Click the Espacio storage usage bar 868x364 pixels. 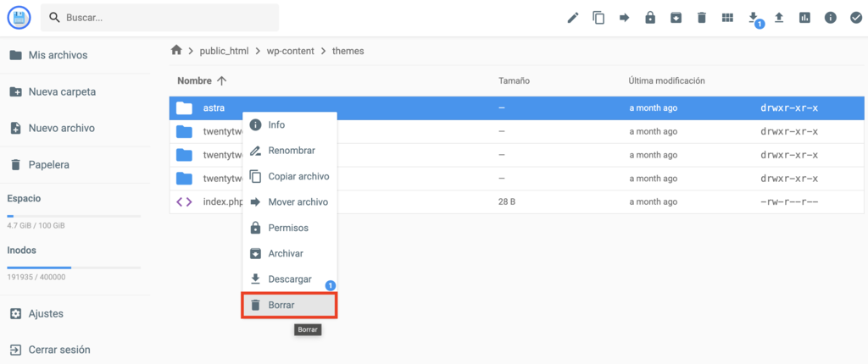pos(73,217)
